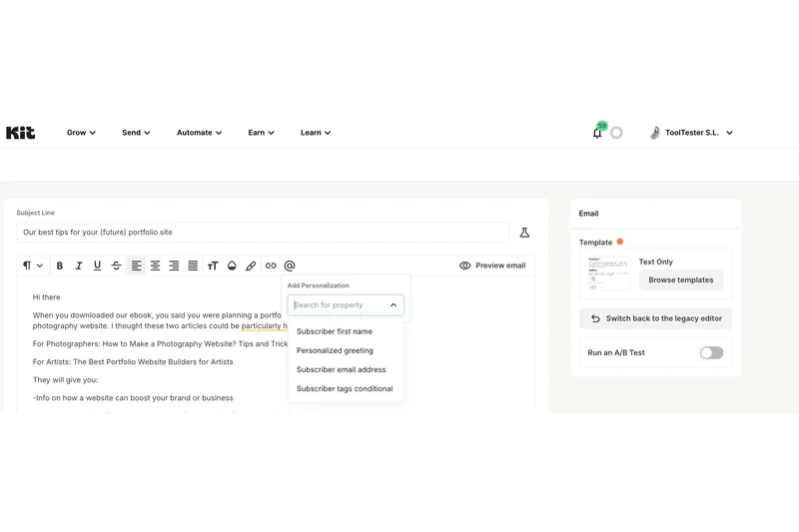Enable the Run an A/B Test toggle
This screenshot has width=799, height=532.
[x=711, y=352]
